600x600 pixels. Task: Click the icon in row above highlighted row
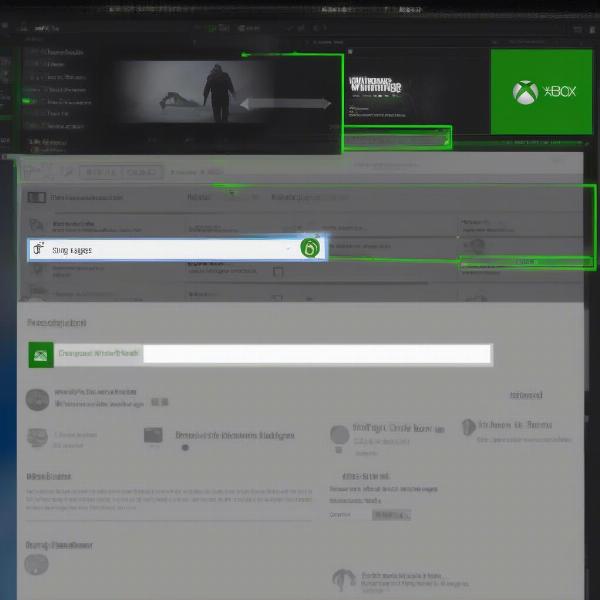pos(36,225)
